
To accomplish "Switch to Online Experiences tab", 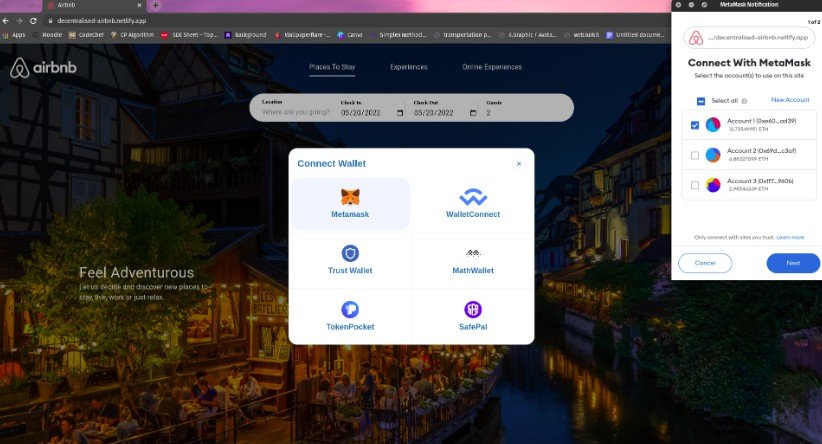I will tap(492, 67).
